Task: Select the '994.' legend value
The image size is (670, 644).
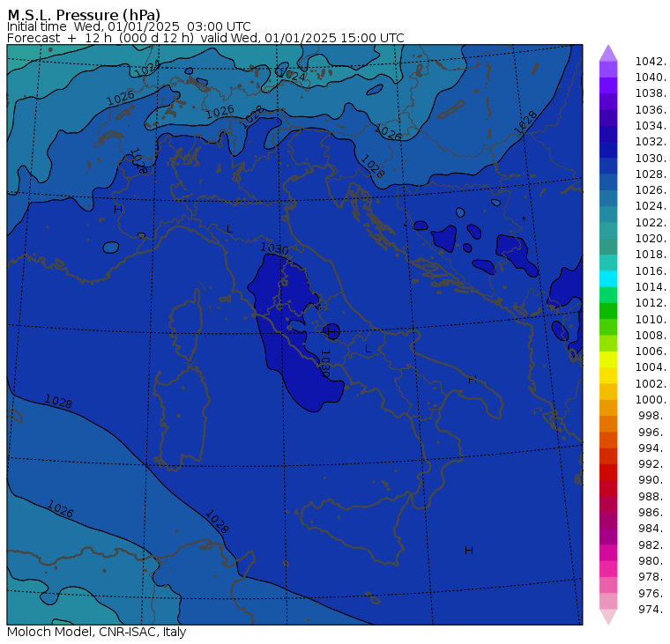Action: 652,448
